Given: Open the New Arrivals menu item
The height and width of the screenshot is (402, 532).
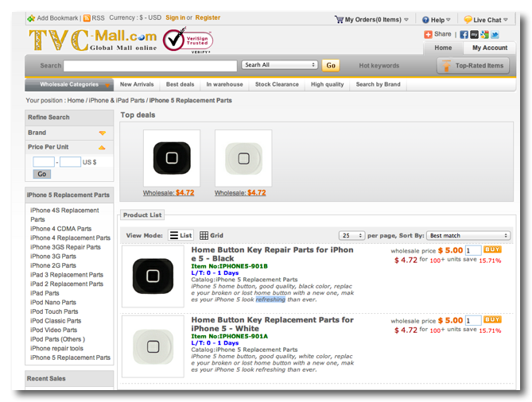Looking at the screenshot, I should [x=137, y=84].
